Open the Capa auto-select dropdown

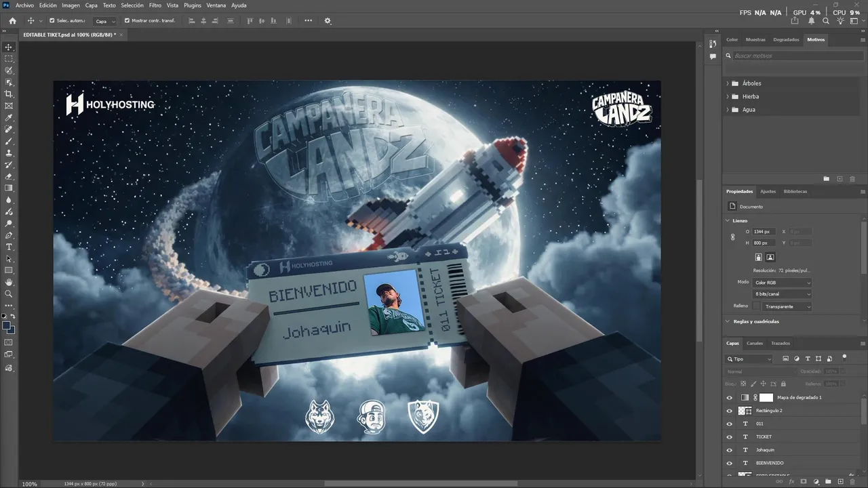(105, 21)
